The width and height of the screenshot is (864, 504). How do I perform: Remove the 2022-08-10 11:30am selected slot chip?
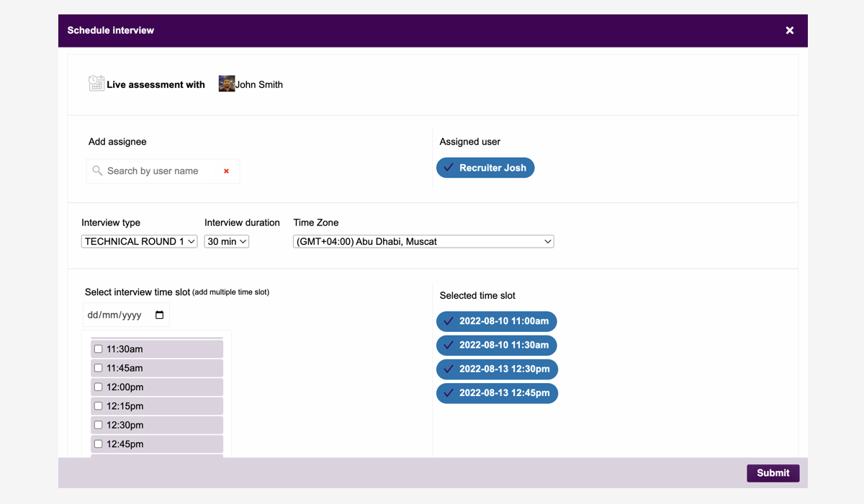pos(497,345)
